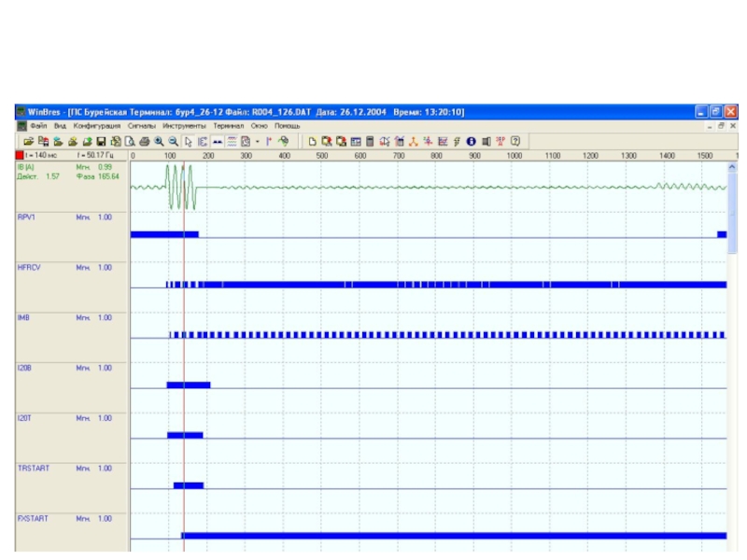Image resolution: width=747 pixels, height=560 pixels.
Task: Click the open file folder icon
Action: click(x=28, y=141)
